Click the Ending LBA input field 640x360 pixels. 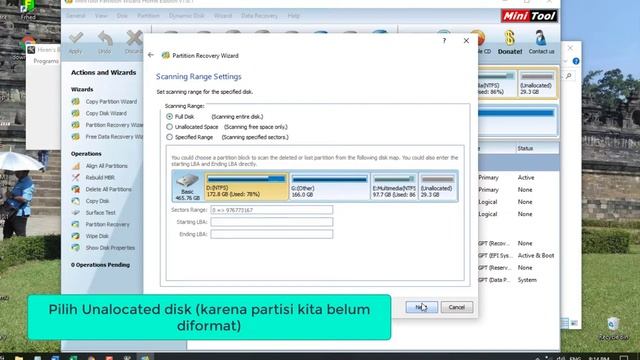pos(271,234)
